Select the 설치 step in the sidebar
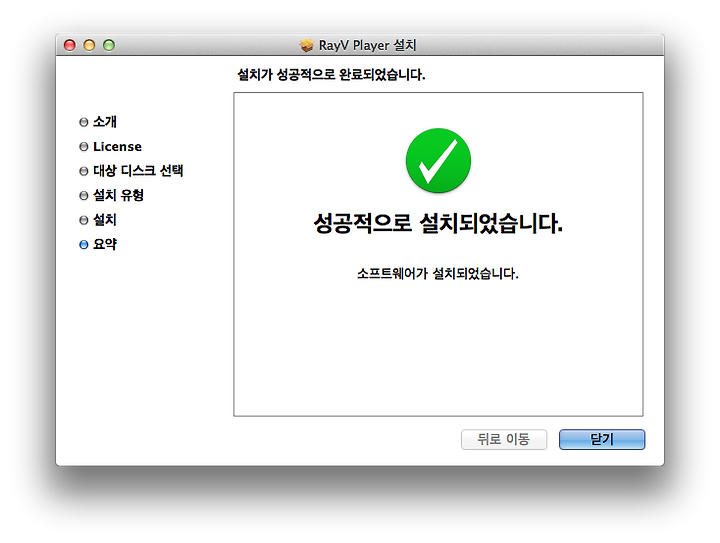Image resolution: width=720 pixels, height=543 pixels. [x=105, y=220]
